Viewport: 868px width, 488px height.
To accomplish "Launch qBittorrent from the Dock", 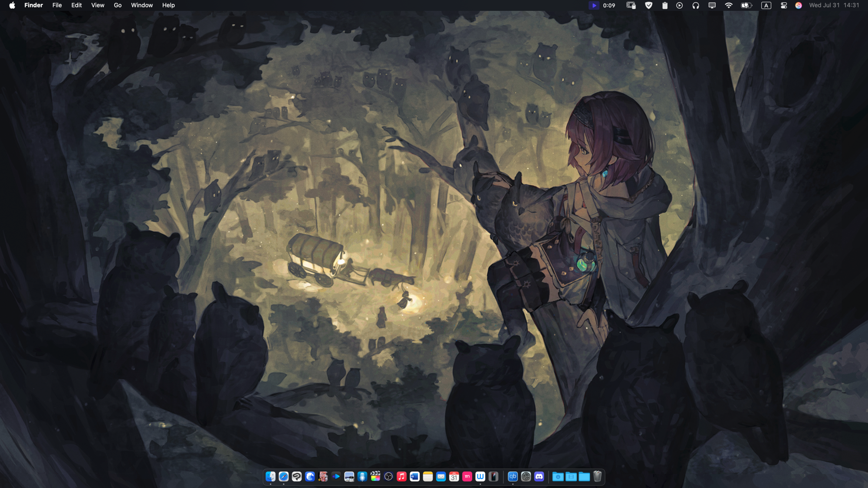I will coord(513,477).
